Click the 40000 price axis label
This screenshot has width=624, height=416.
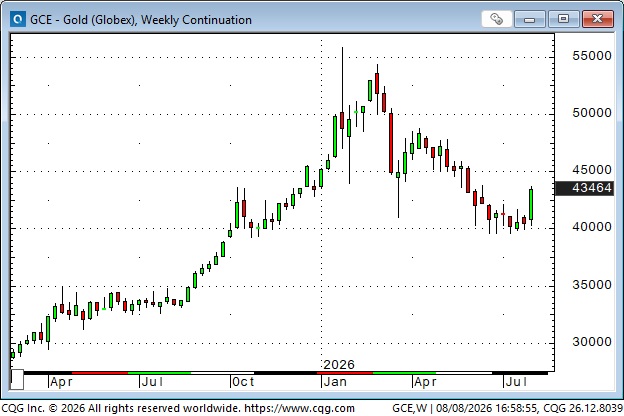[592, 227]
